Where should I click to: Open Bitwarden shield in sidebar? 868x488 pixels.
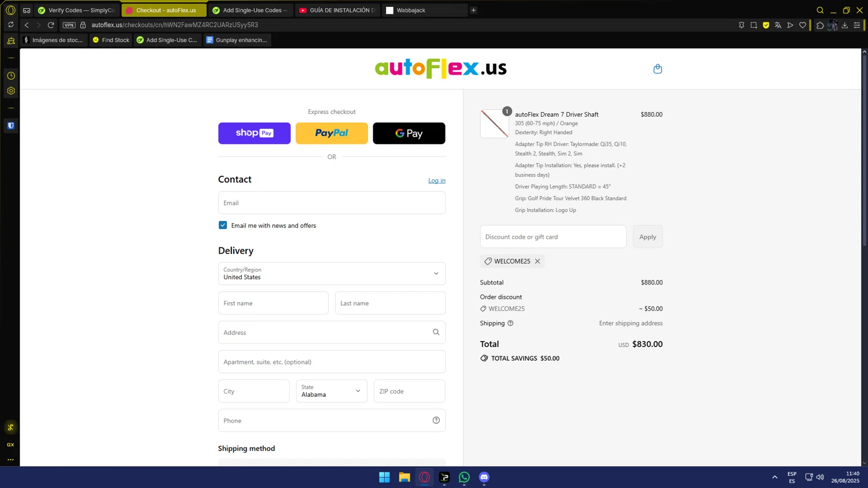[x=10, y=125]
